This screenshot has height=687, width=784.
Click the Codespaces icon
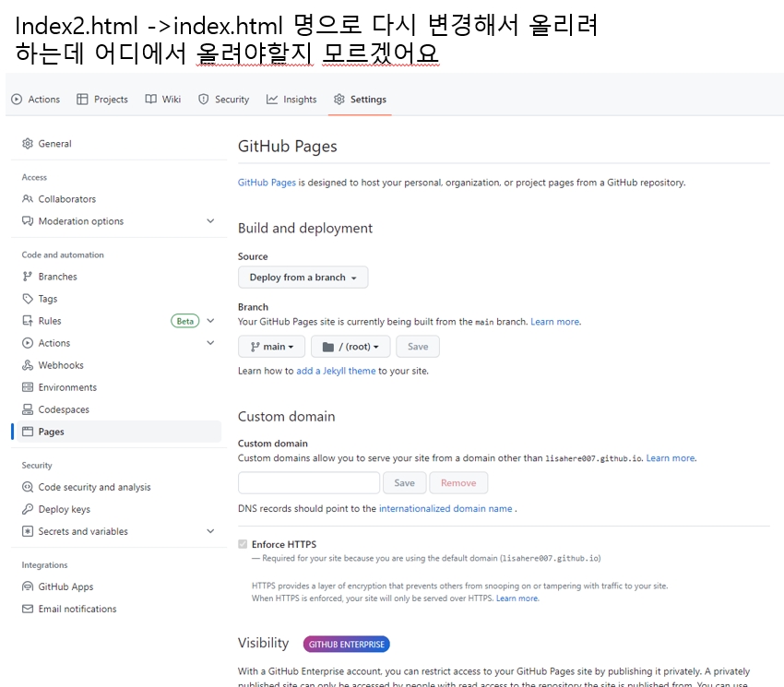[28, 409]
